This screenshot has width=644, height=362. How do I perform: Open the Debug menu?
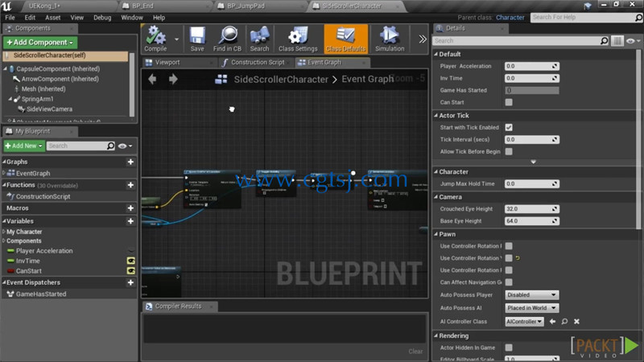pos(102,18)
